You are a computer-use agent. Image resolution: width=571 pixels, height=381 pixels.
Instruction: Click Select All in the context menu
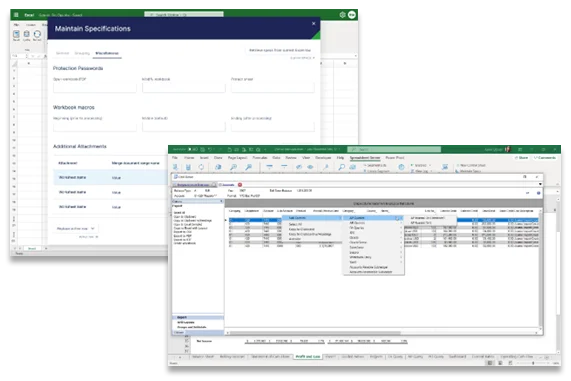click(x=295, y=224)
